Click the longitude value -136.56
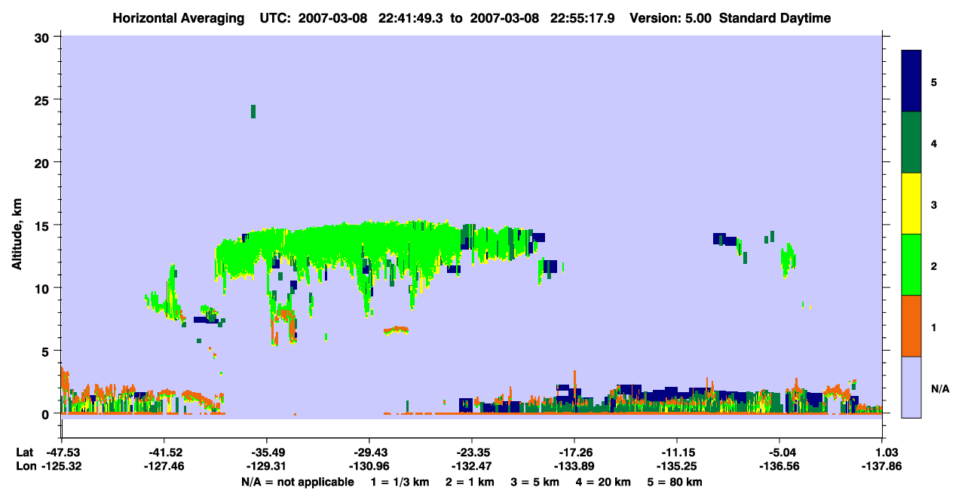The width and height of the screenshot is (980, 503). [x=779, y=467]
